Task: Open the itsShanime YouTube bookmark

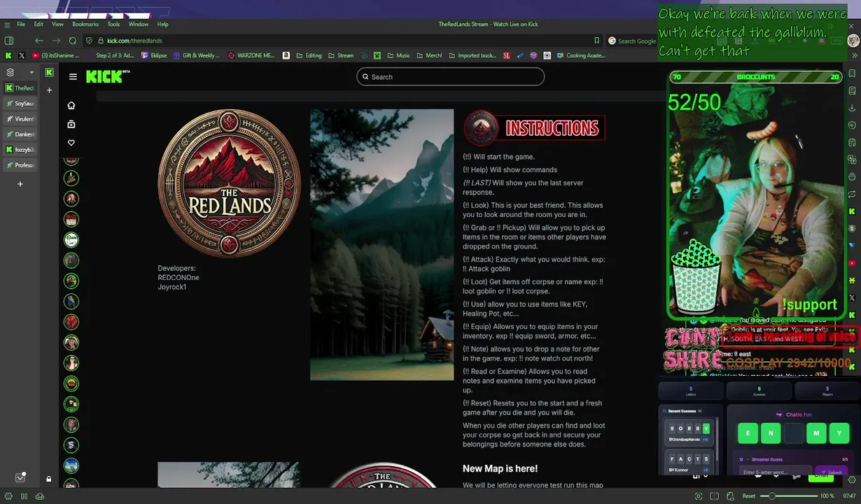Action: 55,55
